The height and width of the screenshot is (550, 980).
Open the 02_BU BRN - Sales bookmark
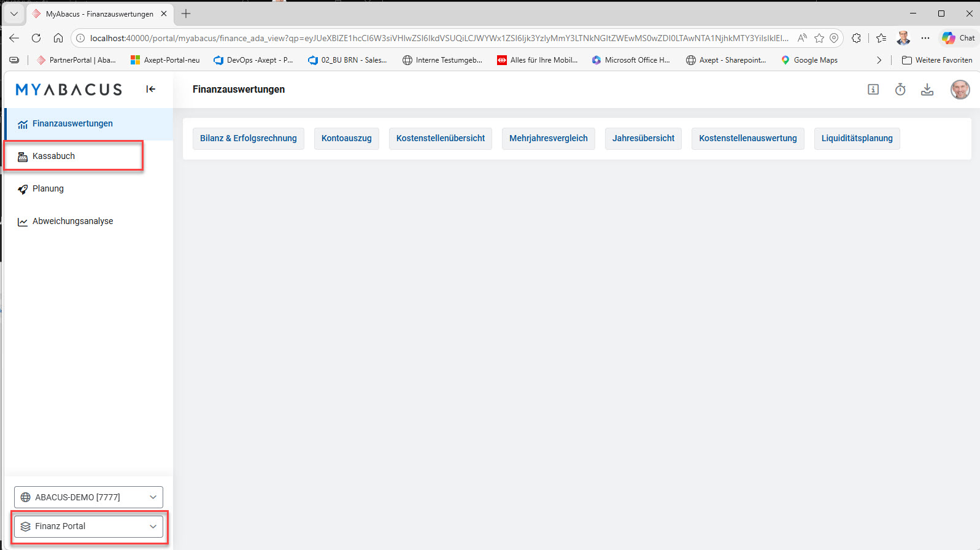point(347,60)
